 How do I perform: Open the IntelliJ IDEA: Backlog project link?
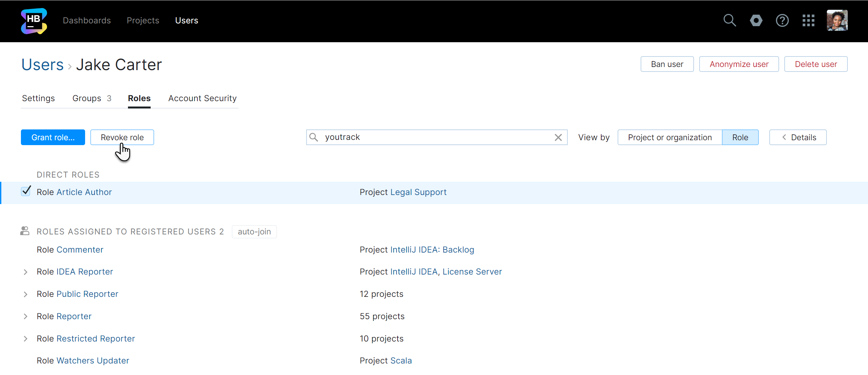[x=432, y=250]
